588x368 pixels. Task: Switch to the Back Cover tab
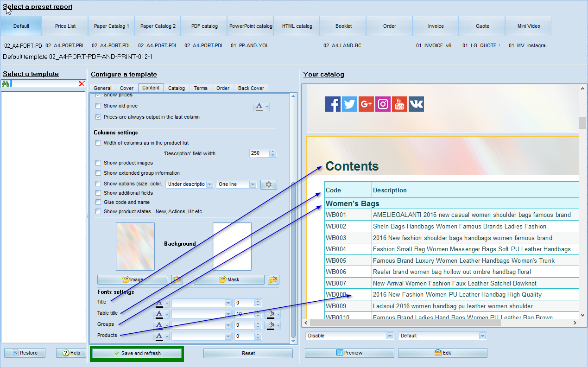point(251,88)
